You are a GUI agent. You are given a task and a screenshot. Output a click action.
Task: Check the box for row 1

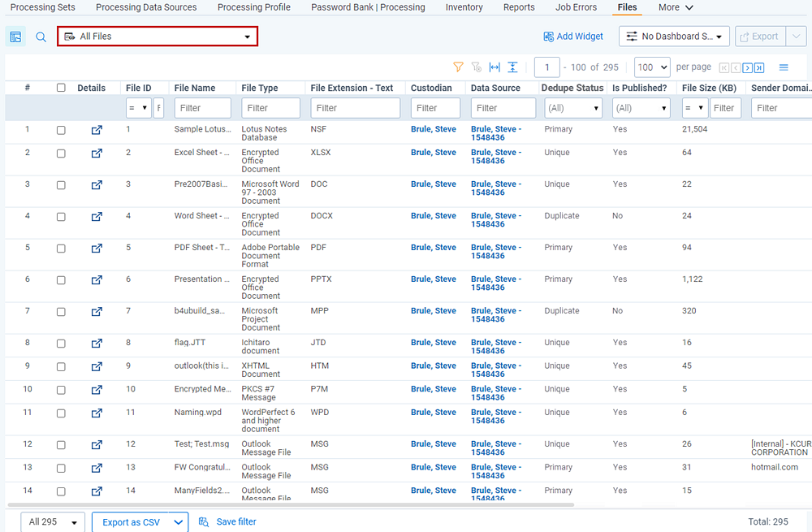(x=61, y=130)
